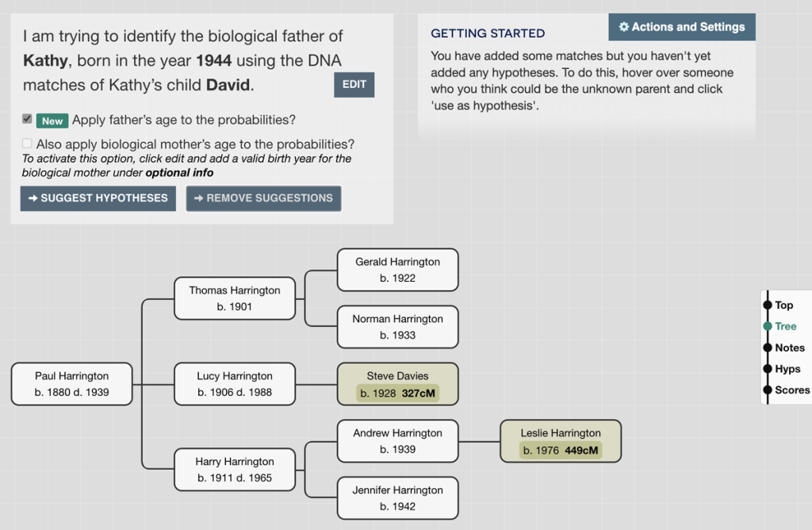Select the Tree navigation dot
Image resolution: width=812 pixels, height=530 pixels.
click(768, 326)
